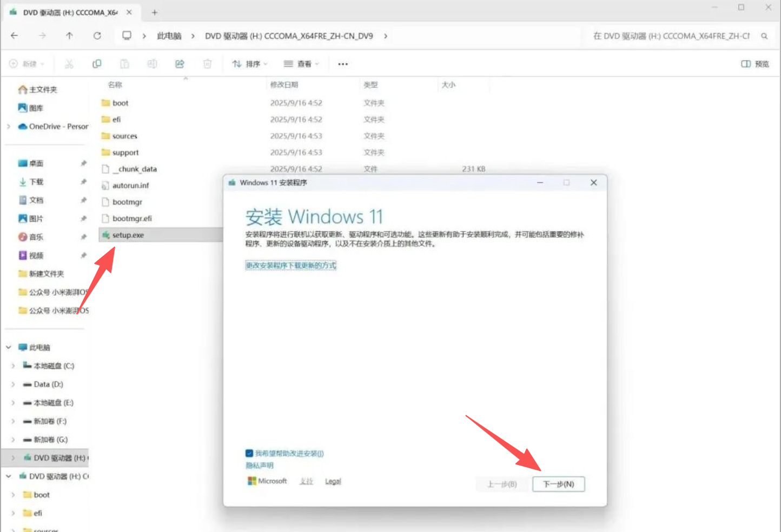This screenshot has height=532, width=781.
Task: Collapse the 此电脑 tree node
Action: click(8, 347)
